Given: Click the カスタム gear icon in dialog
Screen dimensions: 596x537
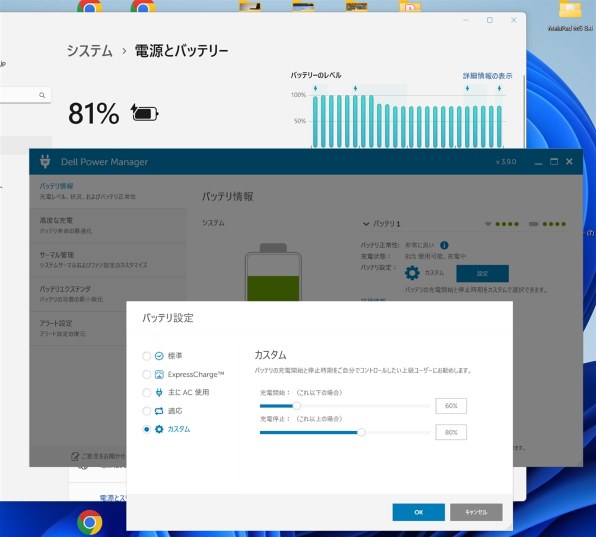Looking at the screenshot, I should pos(159,429).
